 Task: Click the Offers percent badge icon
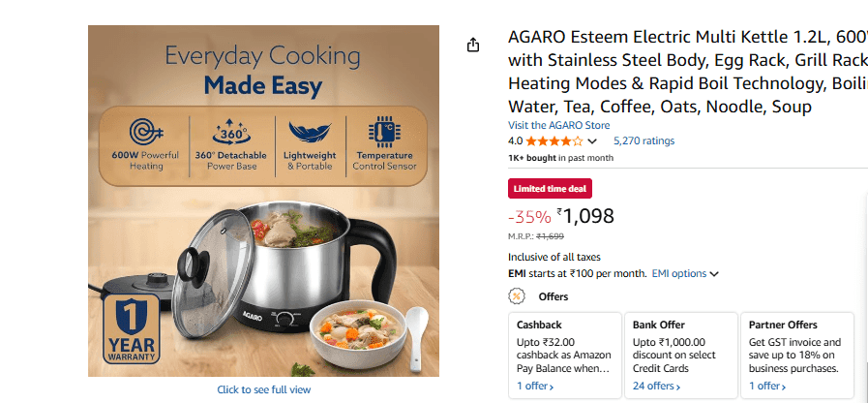pos(517,296)
